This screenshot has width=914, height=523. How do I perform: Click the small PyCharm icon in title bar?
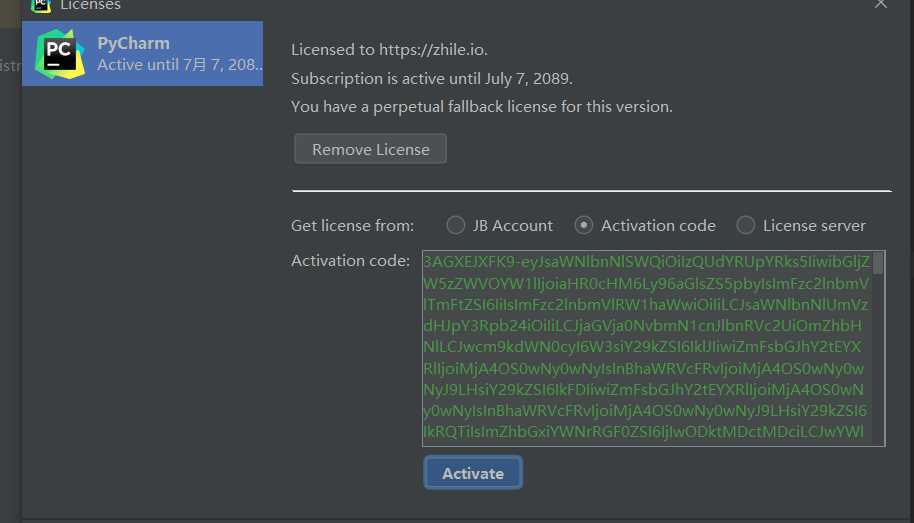(41, 5)
